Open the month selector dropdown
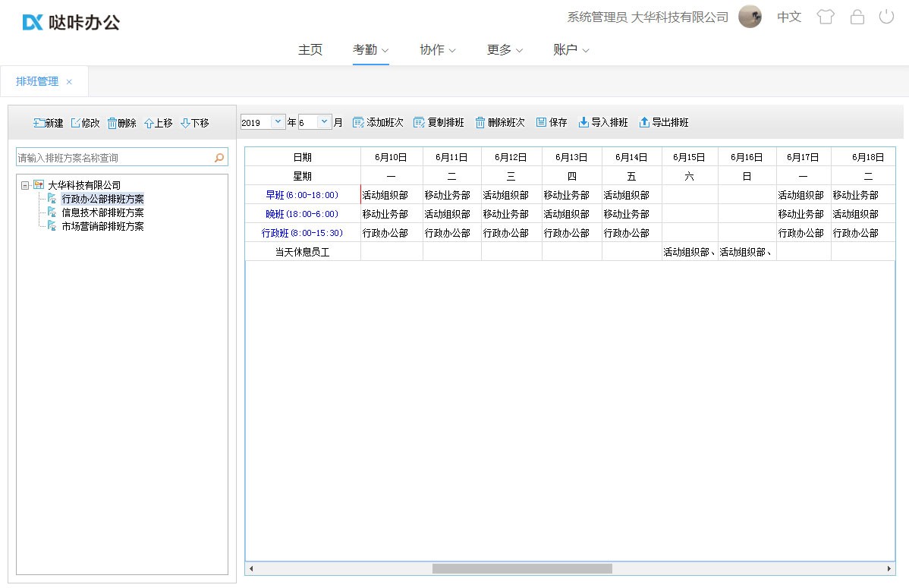The image size is (909, 588). pyautogui.click(x=324, y=121)
